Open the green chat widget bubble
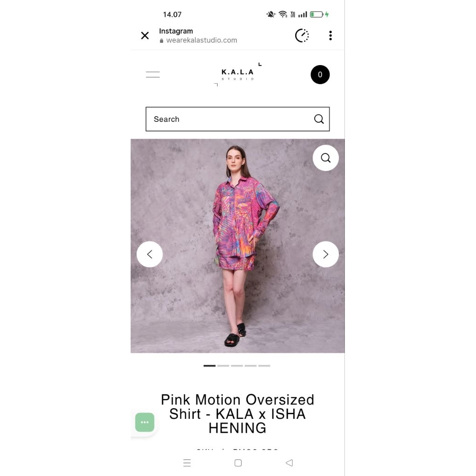Screen dimensions: 476x476 (145, 423)
